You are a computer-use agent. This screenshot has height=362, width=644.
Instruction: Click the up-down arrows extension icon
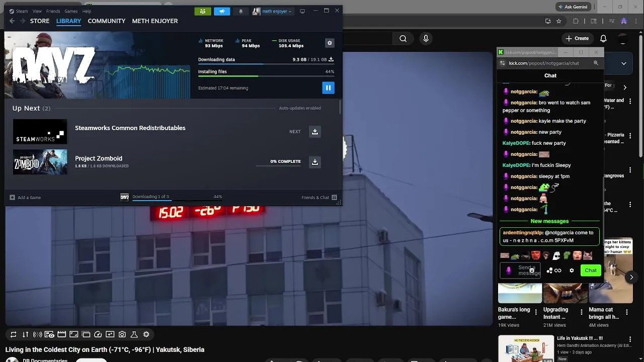[25, 334]
